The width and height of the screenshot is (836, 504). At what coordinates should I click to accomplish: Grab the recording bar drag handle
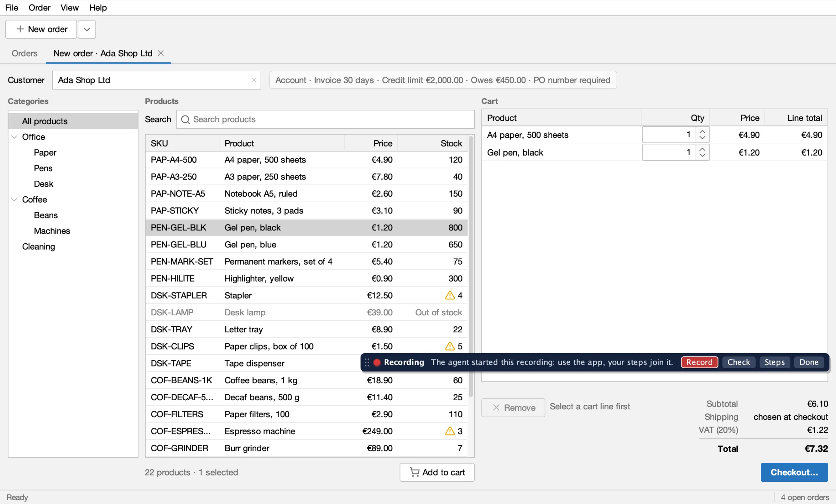[x=367, y=362]
